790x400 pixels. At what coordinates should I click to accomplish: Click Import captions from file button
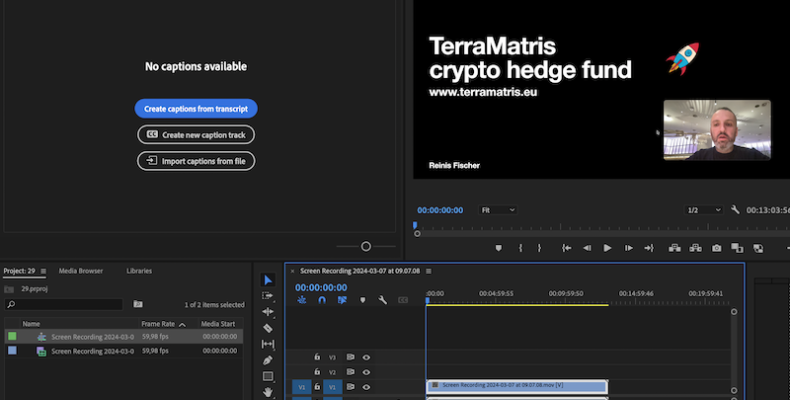coord(196,161)
